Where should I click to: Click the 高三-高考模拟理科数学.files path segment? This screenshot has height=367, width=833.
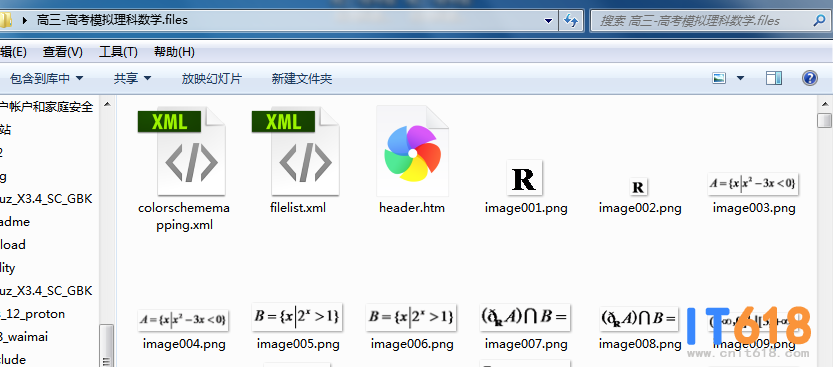(x=112, y=21)
